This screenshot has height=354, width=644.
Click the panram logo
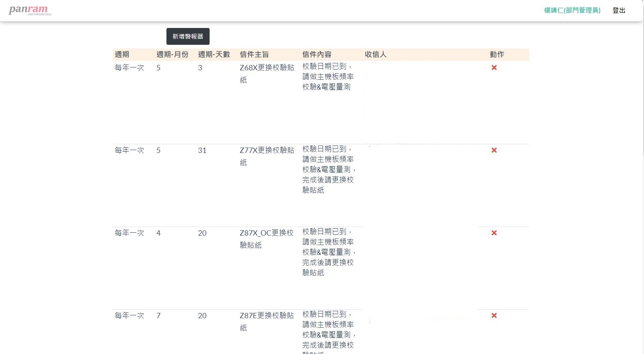pos(30,10)
